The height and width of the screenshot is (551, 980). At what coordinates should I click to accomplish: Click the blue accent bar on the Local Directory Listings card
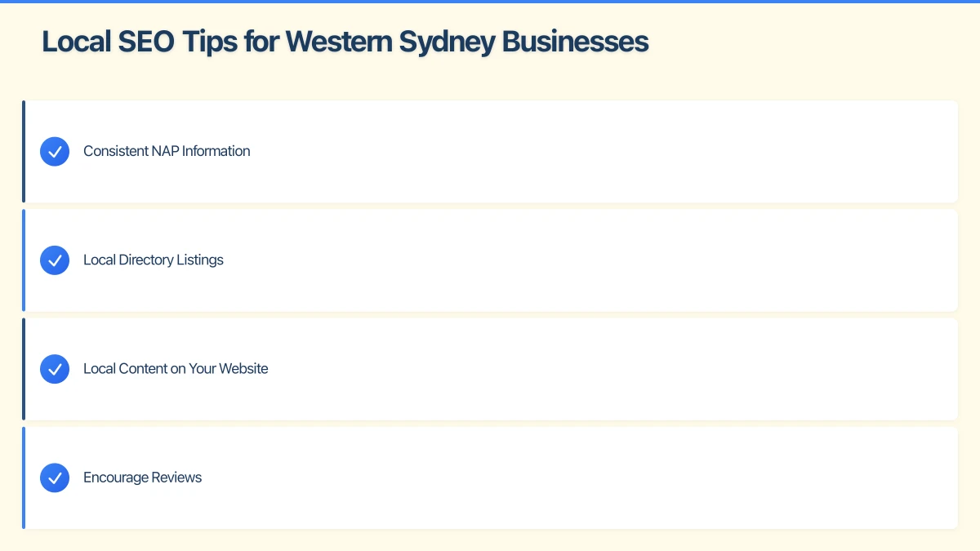coord(24,260)
